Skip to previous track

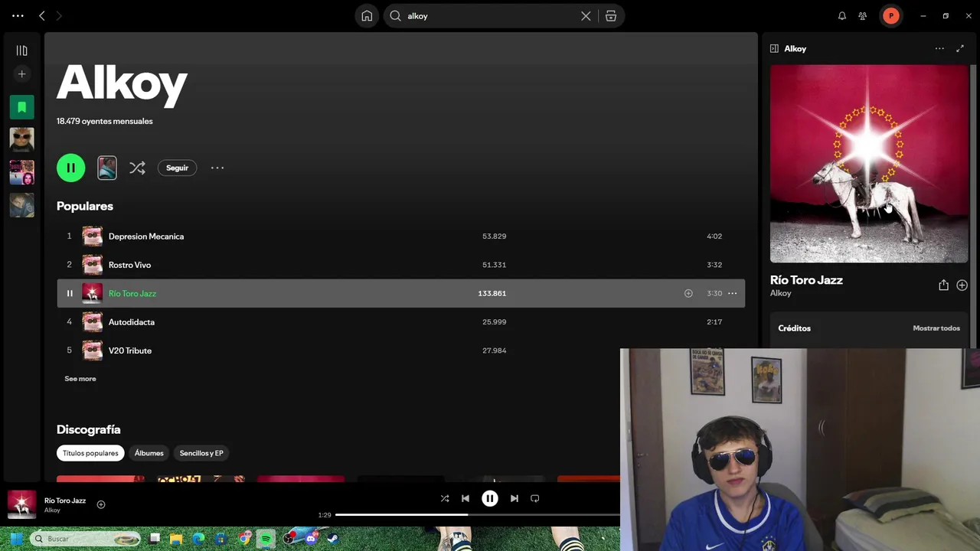pyautogui.click(x=465, y=498)
